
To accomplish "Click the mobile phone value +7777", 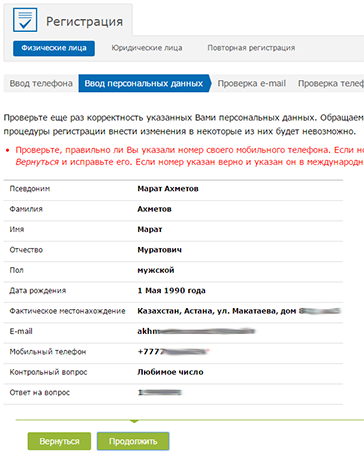I will [x=173, y=352].
